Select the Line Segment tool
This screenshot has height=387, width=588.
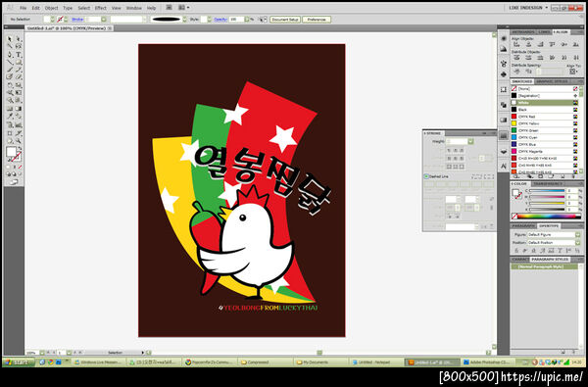[10, 63]
